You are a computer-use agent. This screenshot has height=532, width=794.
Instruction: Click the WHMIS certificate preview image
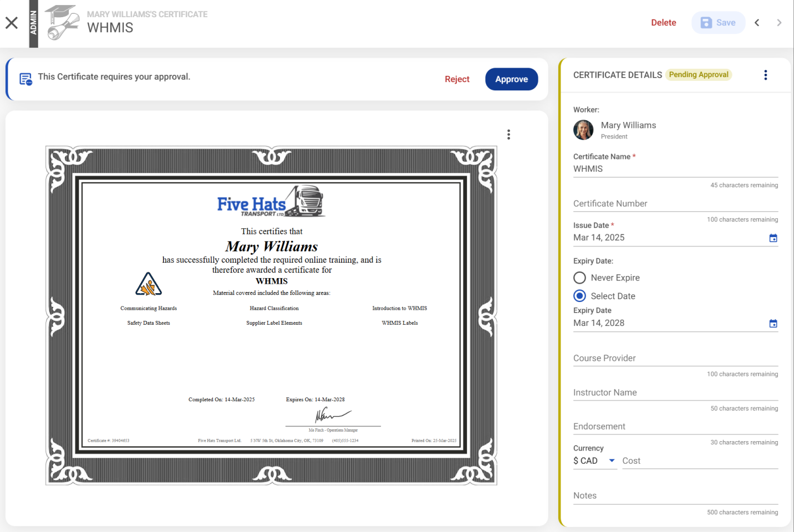coord(271,316)
